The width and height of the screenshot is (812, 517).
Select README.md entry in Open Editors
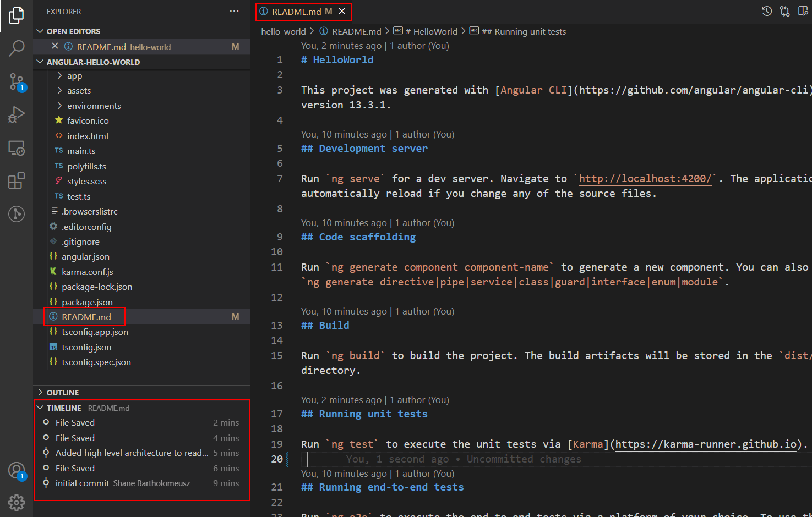tap(142, 47)
